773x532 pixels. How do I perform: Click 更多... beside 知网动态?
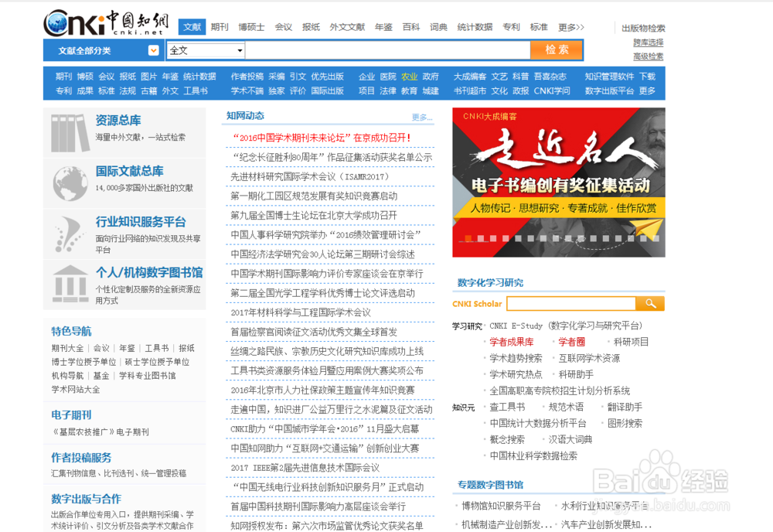coord(422,117)
